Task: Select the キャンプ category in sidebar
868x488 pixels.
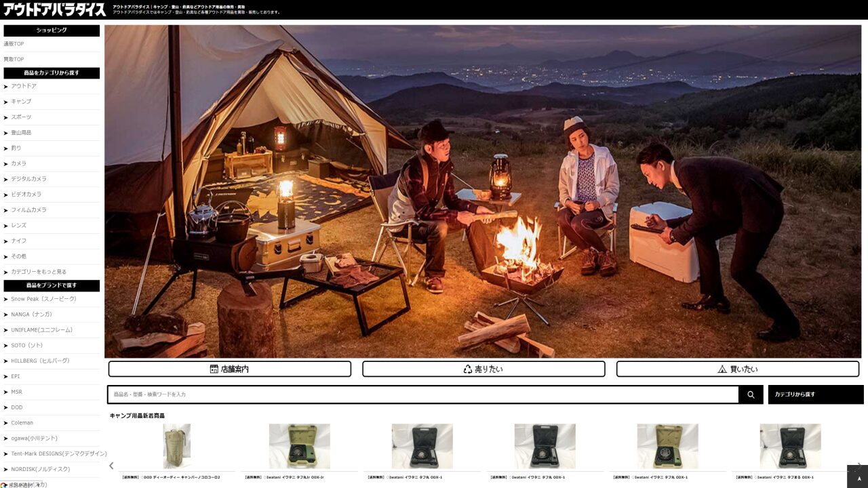Action: 21,102
